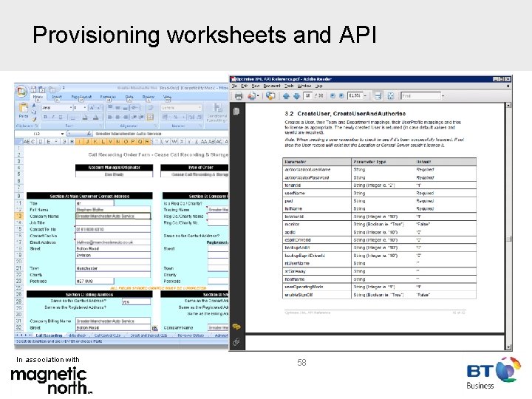Image resolution: width=532 pixels, height=399 pixels.
Task: Open the File menu in Adobe Reader
Action: pyautogui.click(x=234, y=86)
